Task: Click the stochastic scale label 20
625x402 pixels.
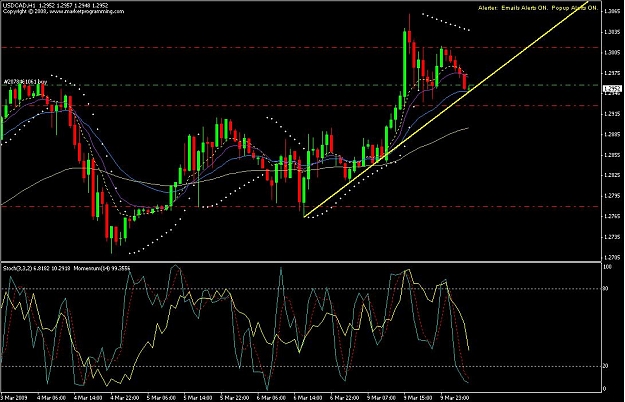Action: 606,366
